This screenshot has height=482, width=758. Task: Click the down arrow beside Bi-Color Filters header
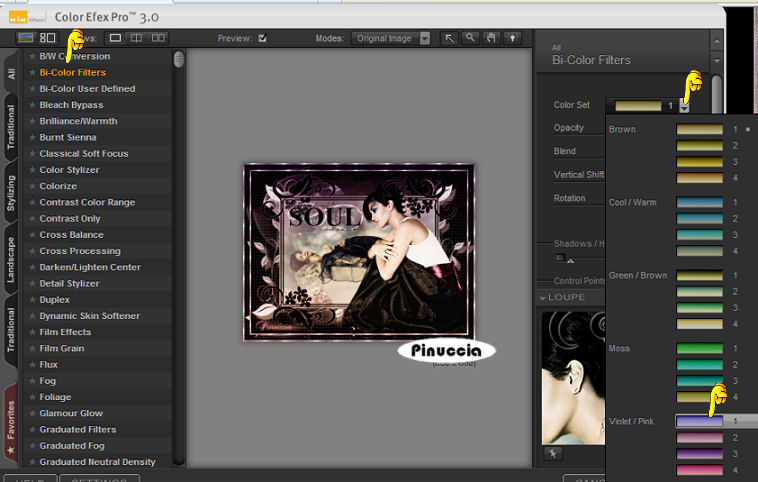coord(716,61)
